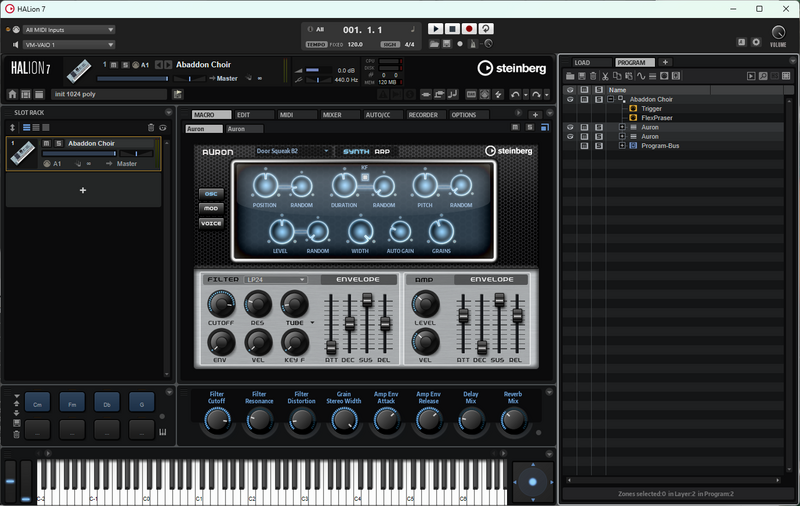Click the Undo arrow in the toolbar

(515, 94)
